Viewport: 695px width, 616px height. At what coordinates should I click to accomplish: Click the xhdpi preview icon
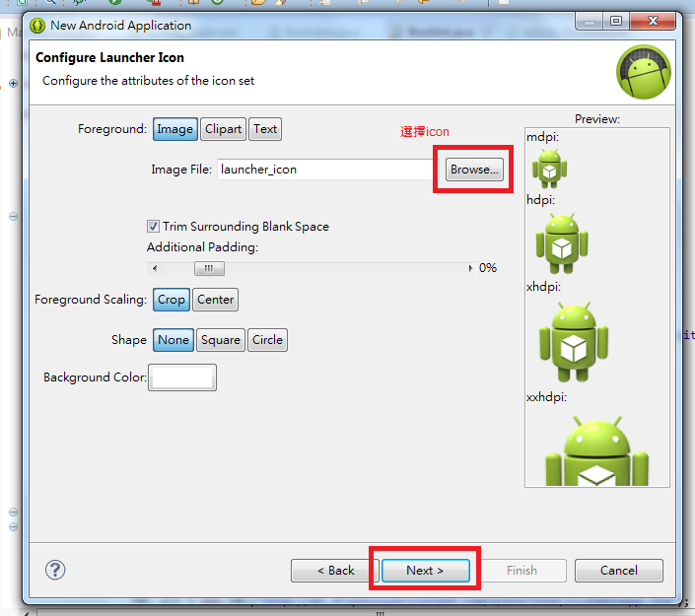(x=574, y=342)
